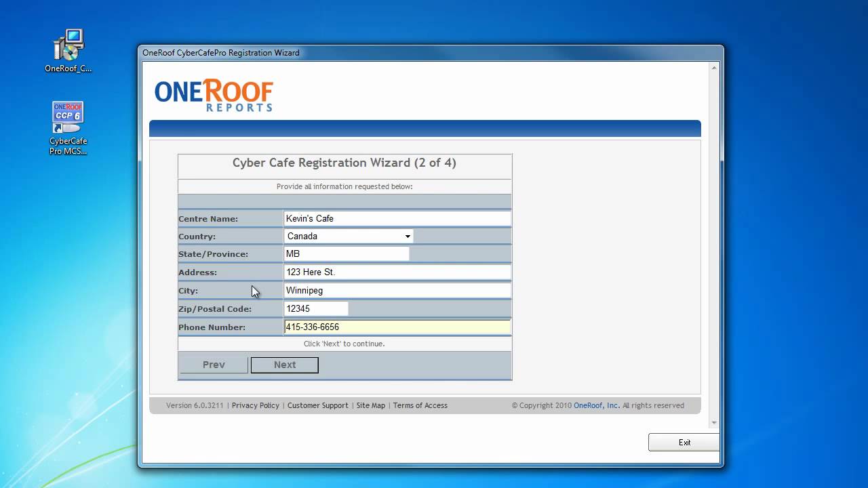Open the Country dropdown showing Canada

coord(349,236)
